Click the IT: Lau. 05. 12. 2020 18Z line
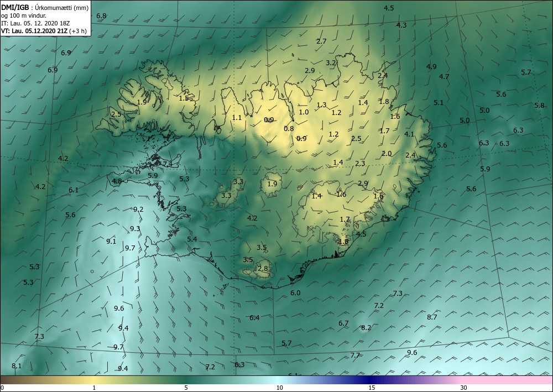553x392 pixels. coord(35,23)
